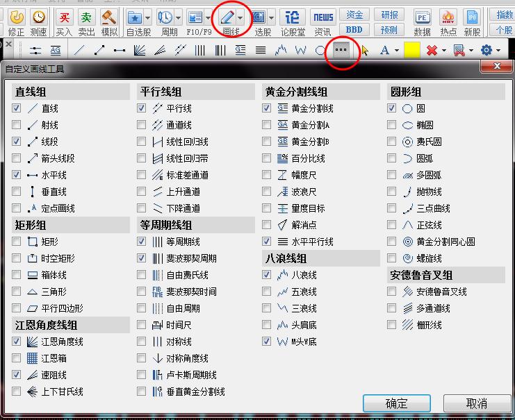515x420 pixels.
Task: Close the 自定义画线工具 dialog
Action: pos(497,66)
